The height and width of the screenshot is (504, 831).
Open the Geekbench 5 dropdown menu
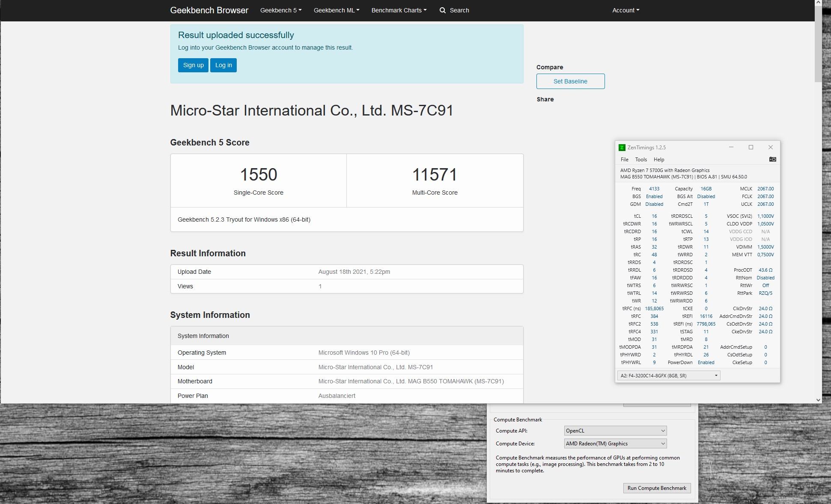pos(281,10)
